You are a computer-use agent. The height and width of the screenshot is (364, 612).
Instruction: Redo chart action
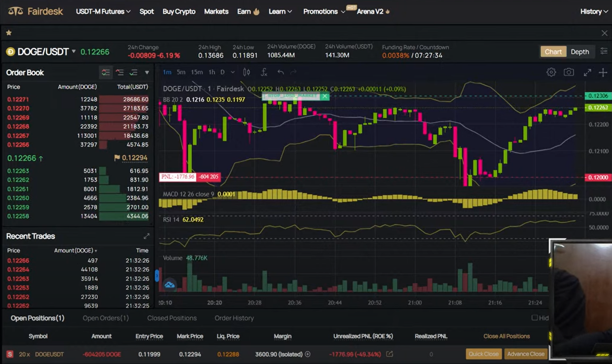coord(294,72)
